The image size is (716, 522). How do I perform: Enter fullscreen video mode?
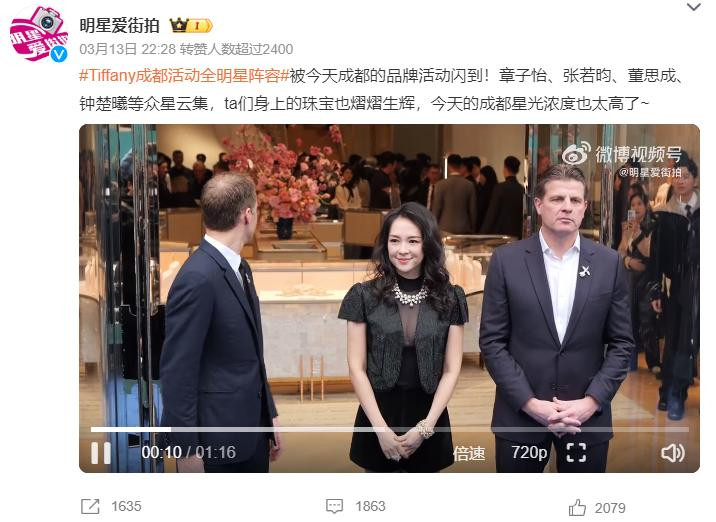click(576, 453)
